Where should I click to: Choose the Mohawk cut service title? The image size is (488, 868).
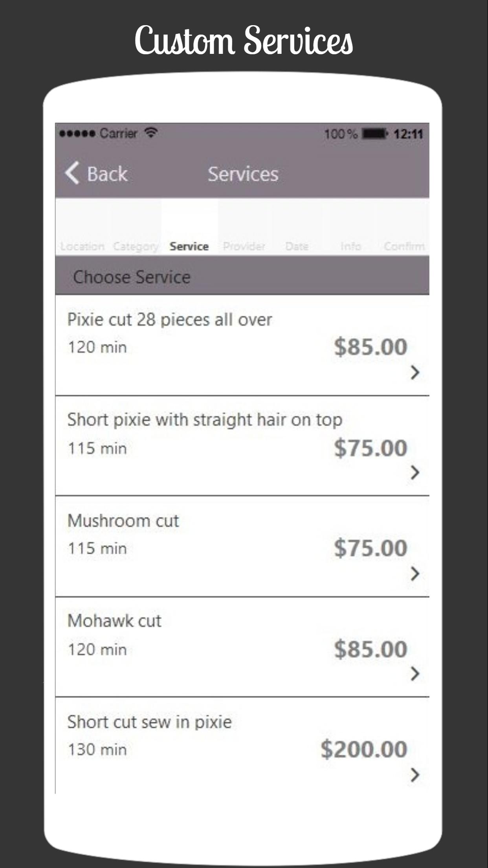coord(114,621)
